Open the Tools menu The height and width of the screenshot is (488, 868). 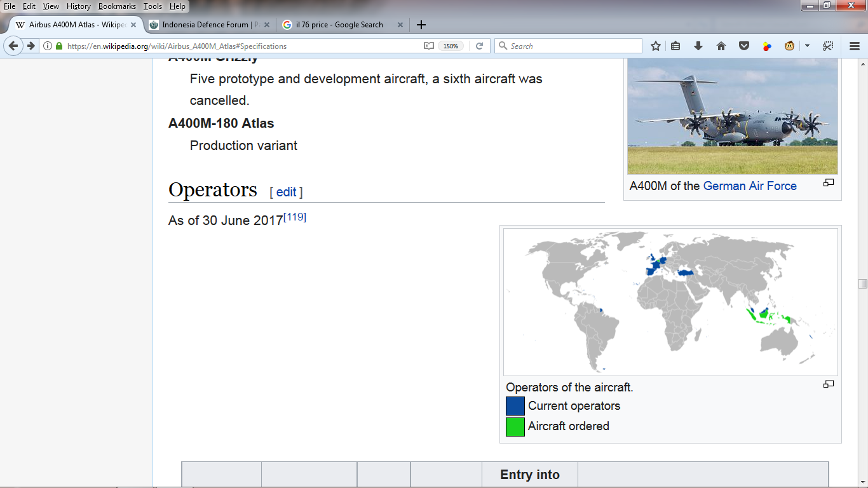[x=153, y=6]
